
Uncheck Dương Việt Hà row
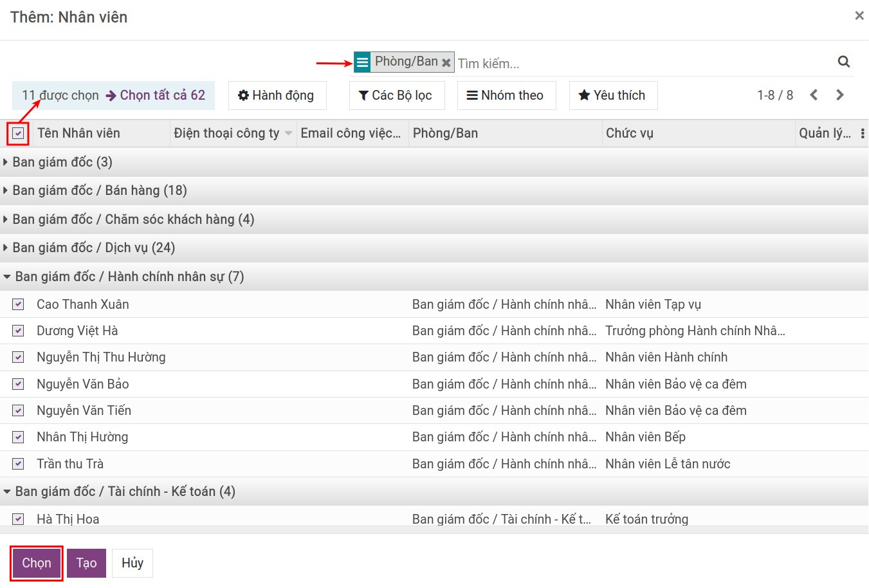pos(18,331)
